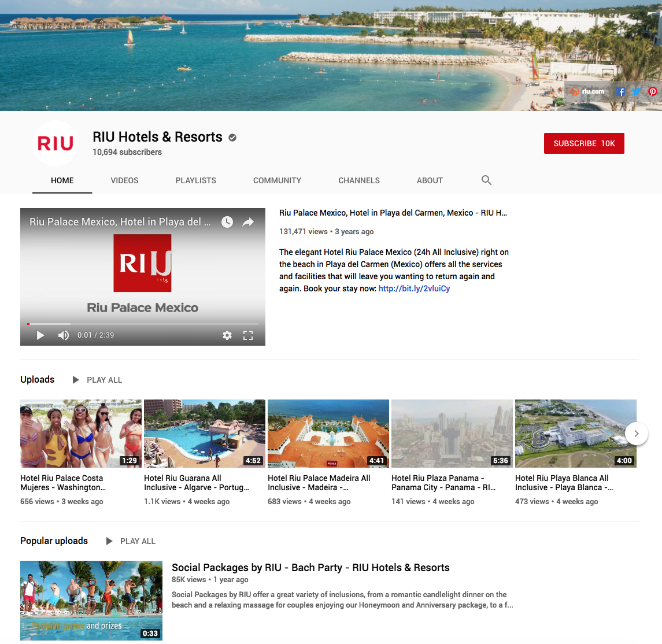Subscribe to RIU Hotels & Resorts
Image resolution: width=662 pixels, height=644 pixels.
[x=584, y=143]
